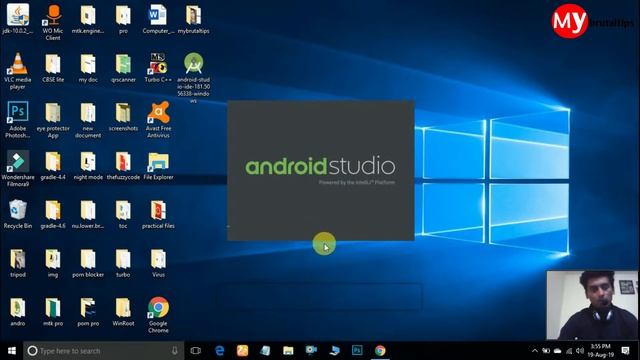Select the andro folder icon
The image size is (640, 360).
pos(18,311)
